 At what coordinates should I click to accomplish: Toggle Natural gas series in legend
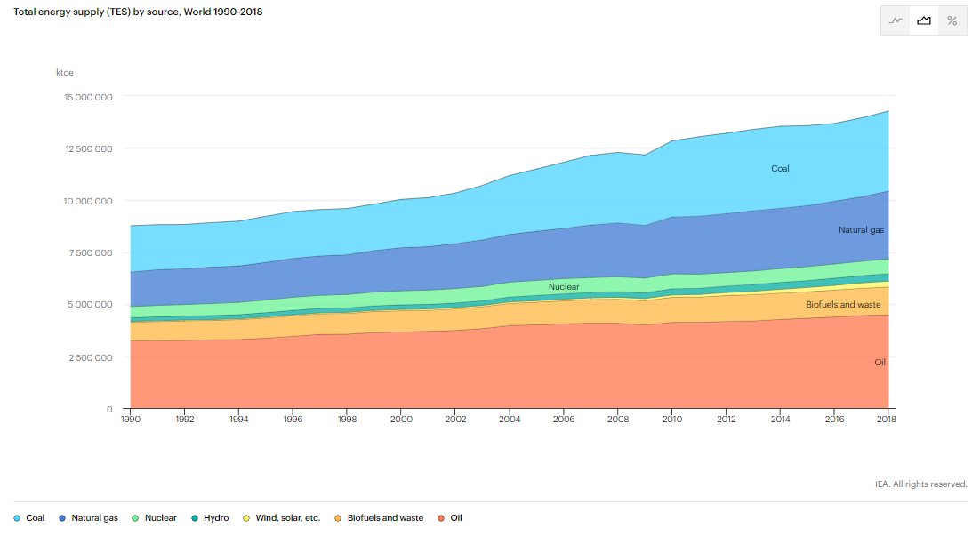94,517
